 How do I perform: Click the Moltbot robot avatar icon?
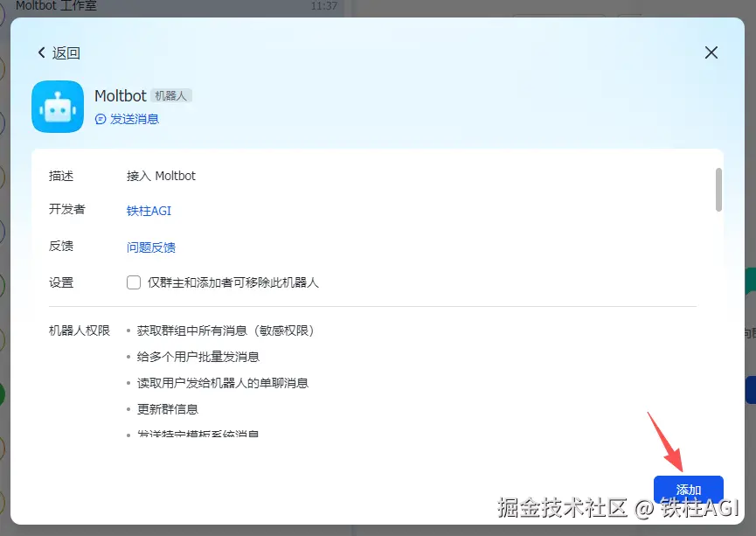click(x=58, y=107)
